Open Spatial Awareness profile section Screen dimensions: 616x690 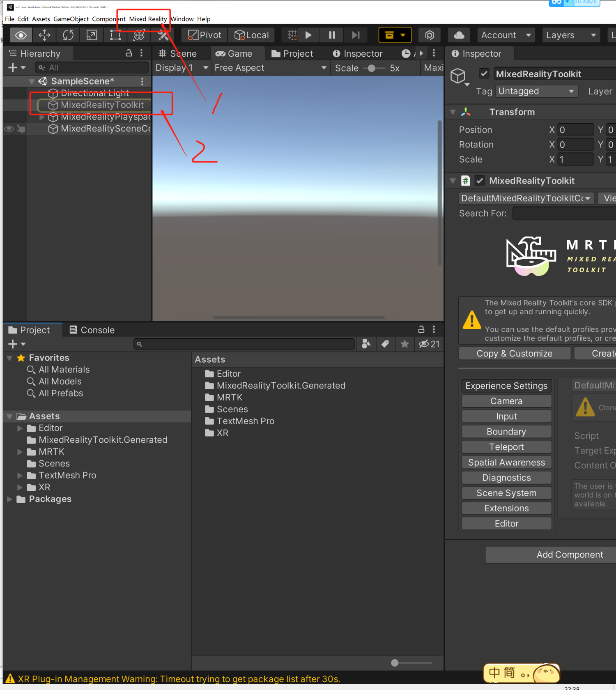coord(506,462)
